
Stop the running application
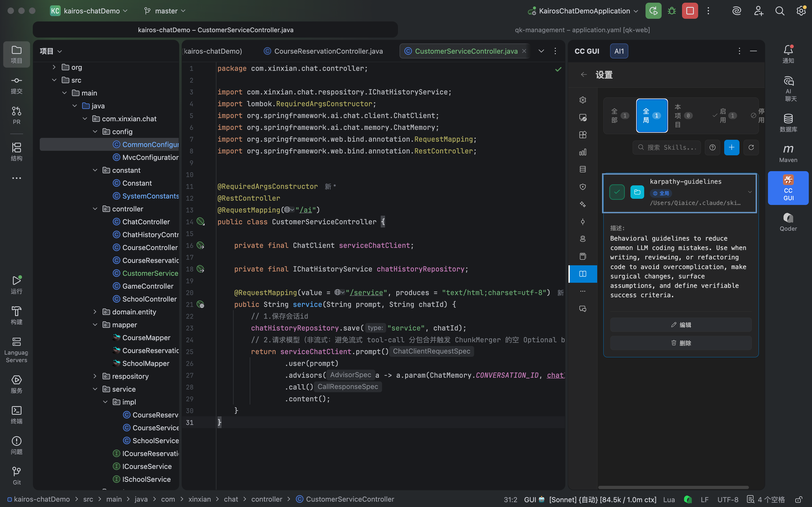point(690,11)
